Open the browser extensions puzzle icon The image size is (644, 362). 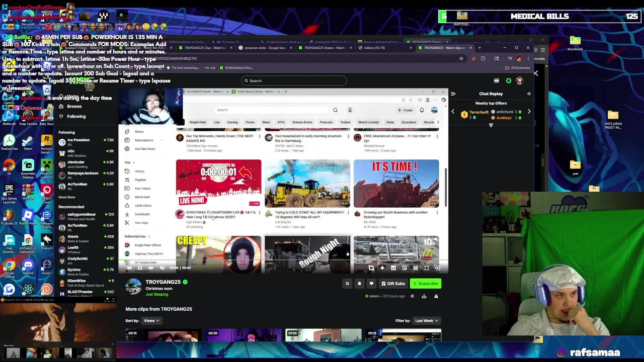pyautogui.click(x=483, y=58)
